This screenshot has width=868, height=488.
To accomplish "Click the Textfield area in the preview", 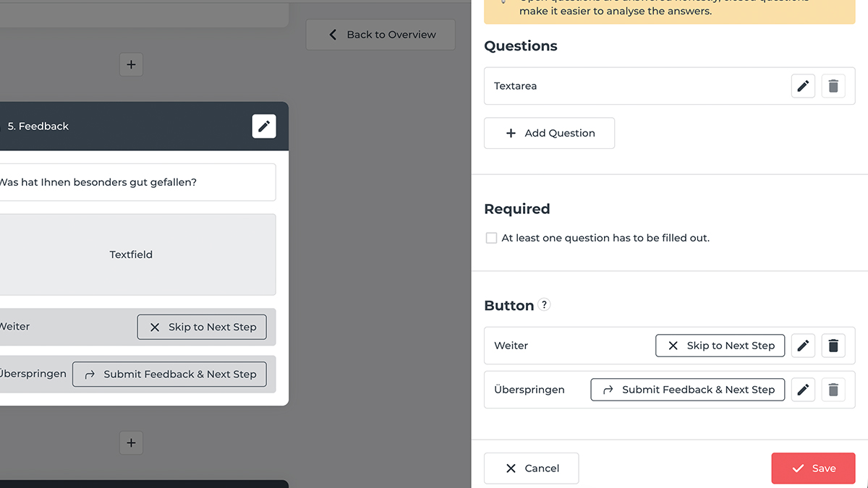I will [x=131, y=254].
